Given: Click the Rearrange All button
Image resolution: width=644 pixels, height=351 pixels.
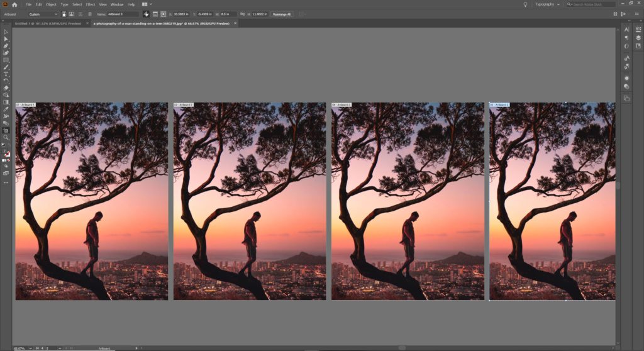Looking at the screenshot, I should [281, 14].
